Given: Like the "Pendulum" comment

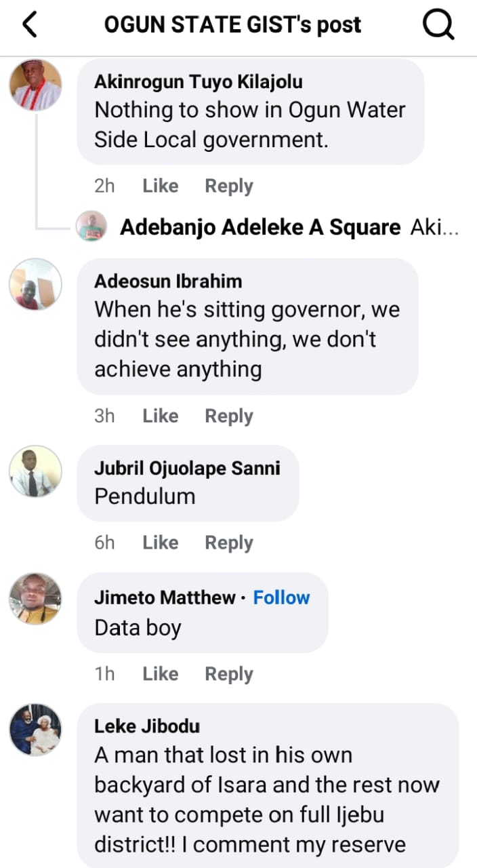Looking at the screenshot, I should coord(160,542).
